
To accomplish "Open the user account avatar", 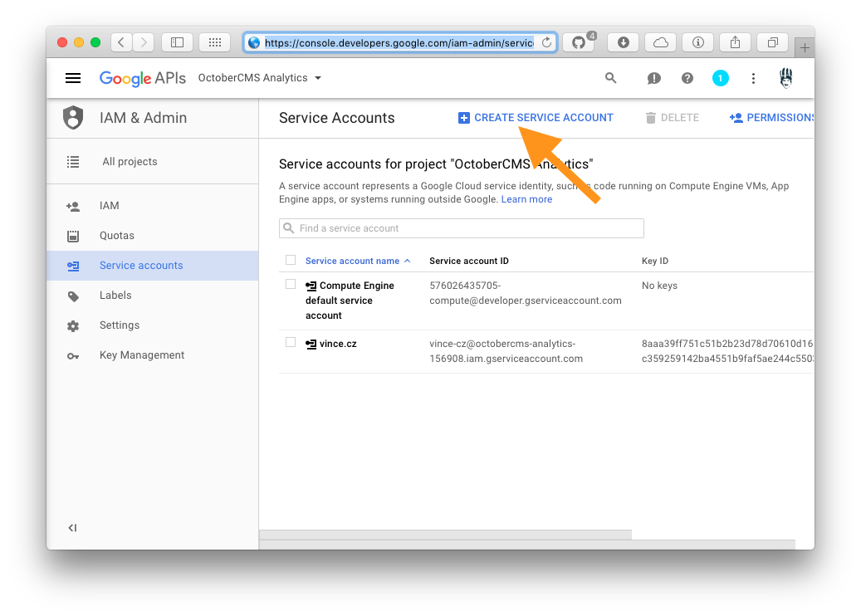I will (x=786, y=78).
